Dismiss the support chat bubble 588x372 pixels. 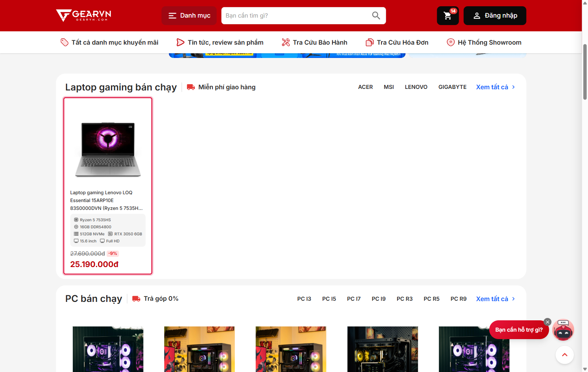pos(548,322)
